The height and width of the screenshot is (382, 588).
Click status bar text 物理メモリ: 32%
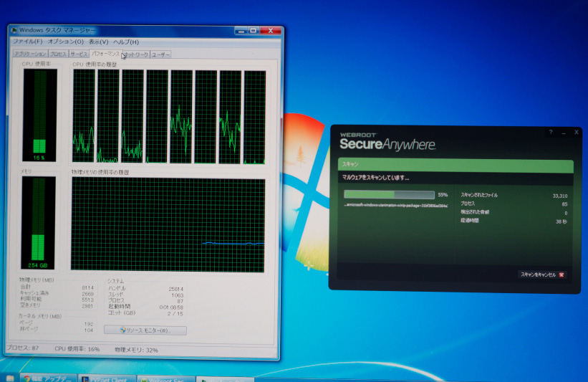[137, 350]
